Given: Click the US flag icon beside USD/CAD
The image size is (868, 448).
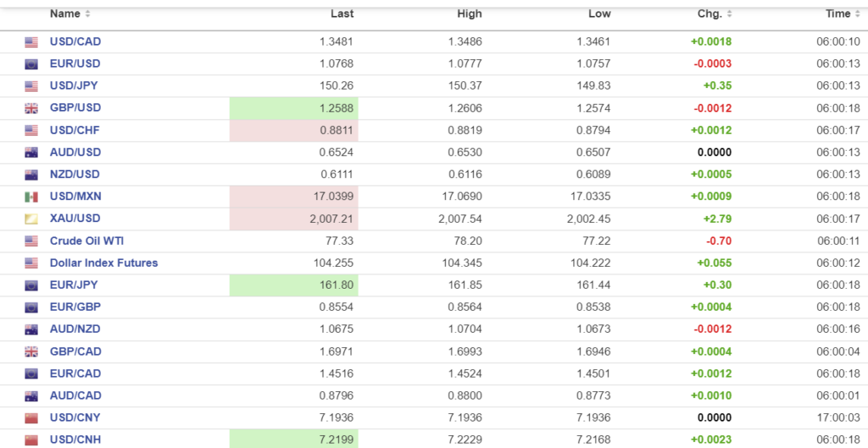Looking at the screenshot, I should (x=31, y=42).
